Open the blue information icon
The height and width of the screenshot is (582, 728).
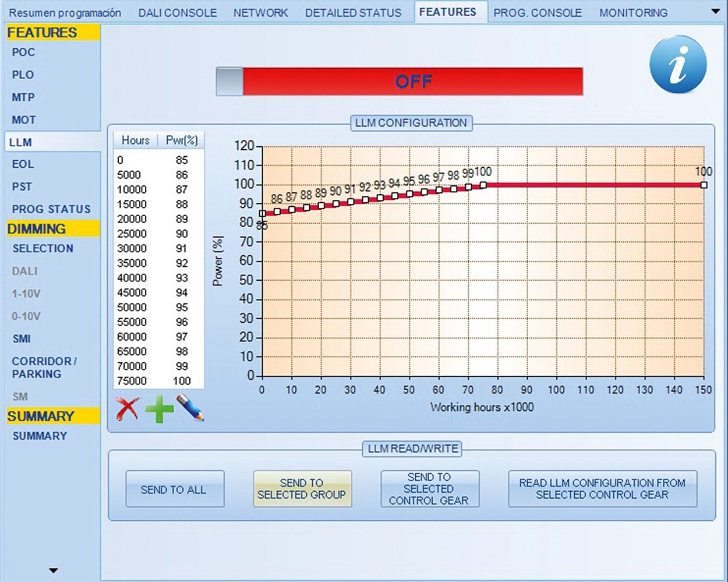(x=678, y=65)
